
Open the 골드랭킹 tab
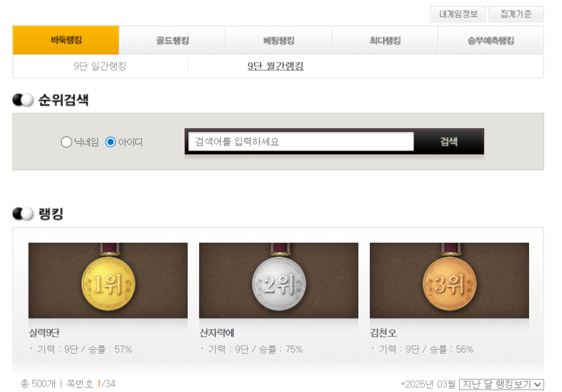pos(172,40)
